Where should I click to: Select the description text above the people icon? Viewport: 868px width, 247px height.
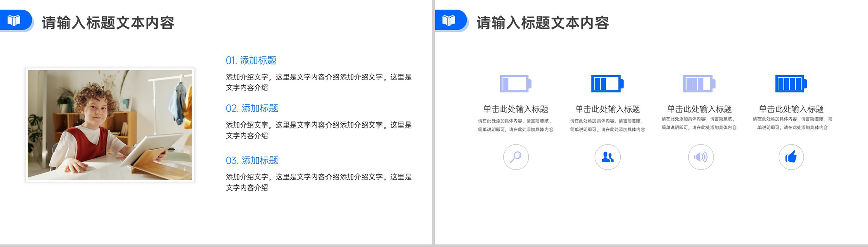tap(608, 125)
